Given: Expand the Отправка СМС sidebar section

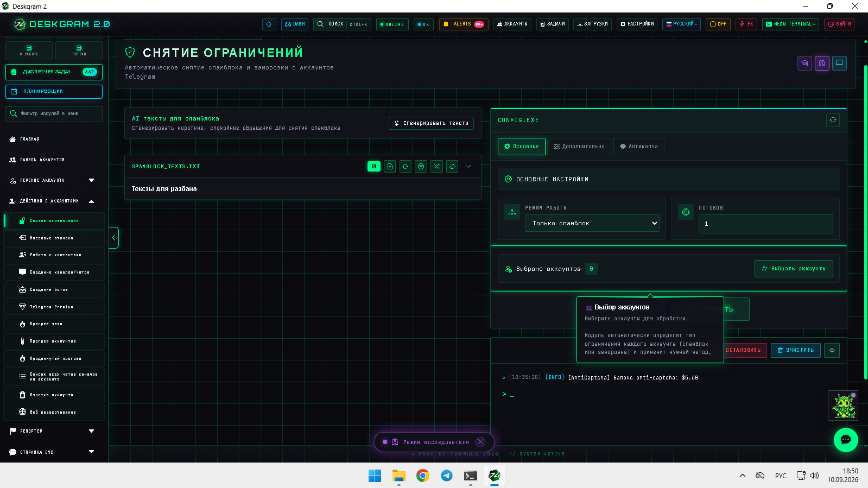Looking at the screenshot, I should tap(52, 452).
